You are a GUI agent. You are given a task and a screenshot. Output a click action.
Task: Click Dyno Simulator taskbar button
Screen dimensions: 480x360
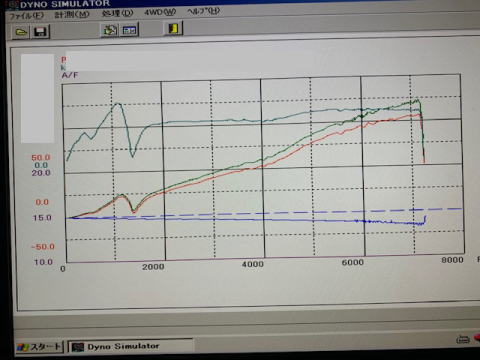click(131, 346)
